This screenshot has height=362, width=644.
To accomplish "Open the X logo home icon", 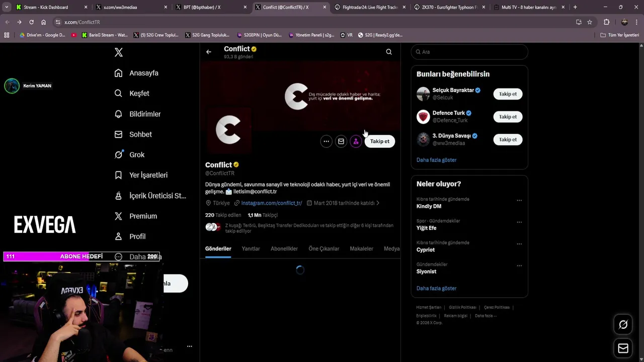I will coord(119,52).
